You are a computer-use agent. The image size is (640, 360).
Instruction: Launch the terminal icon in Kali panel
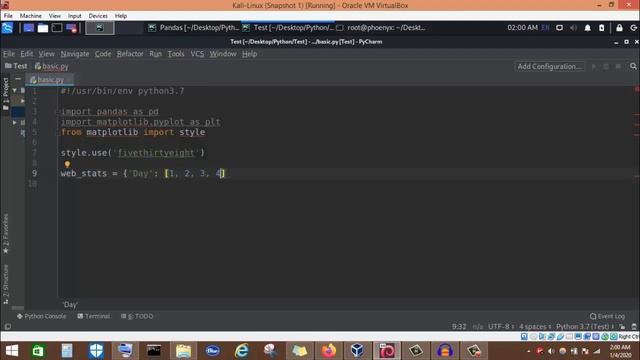57,28
